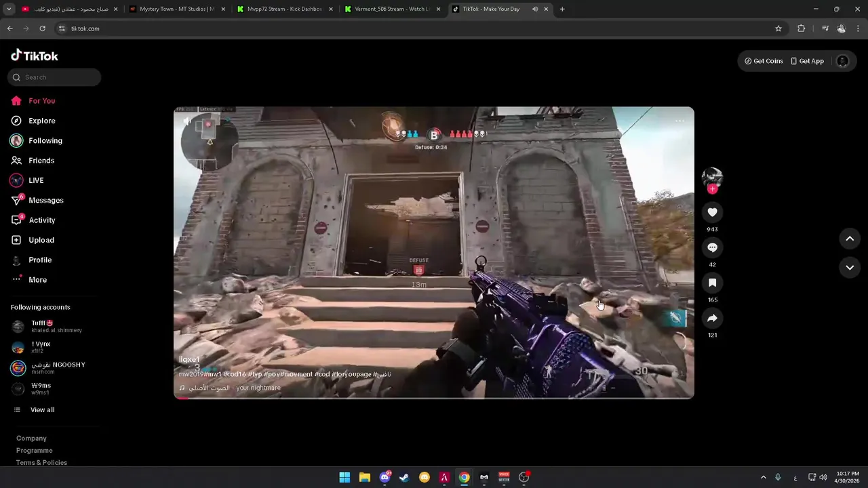The width and height of the screenshot is (868, 488).
Task: Open File Explorer from the taskbar
Action: pyautogui.click(x=364, y=477)
